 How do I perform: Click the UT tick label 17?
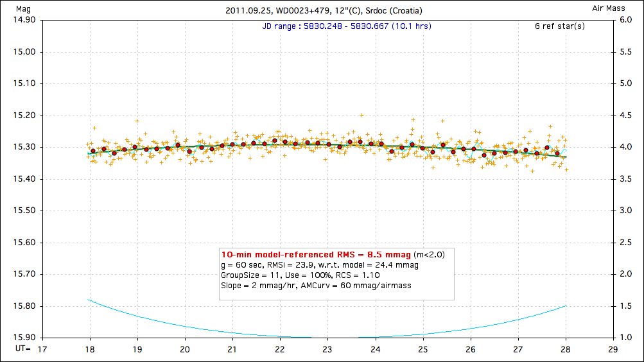42,349
